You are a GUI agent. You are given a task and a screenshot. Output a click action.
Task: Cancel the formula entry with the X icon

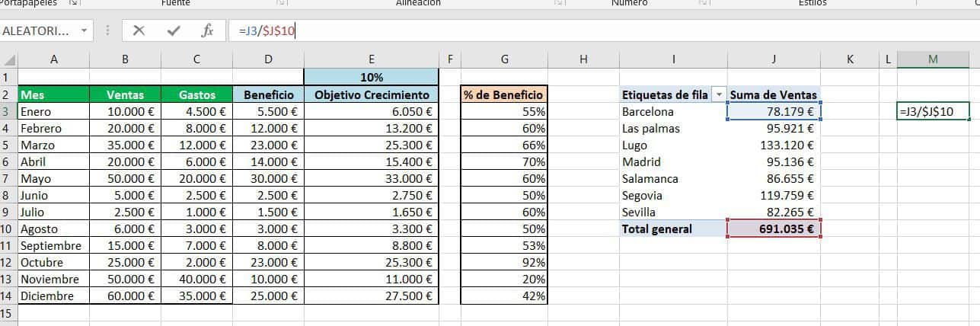point(139,31)
